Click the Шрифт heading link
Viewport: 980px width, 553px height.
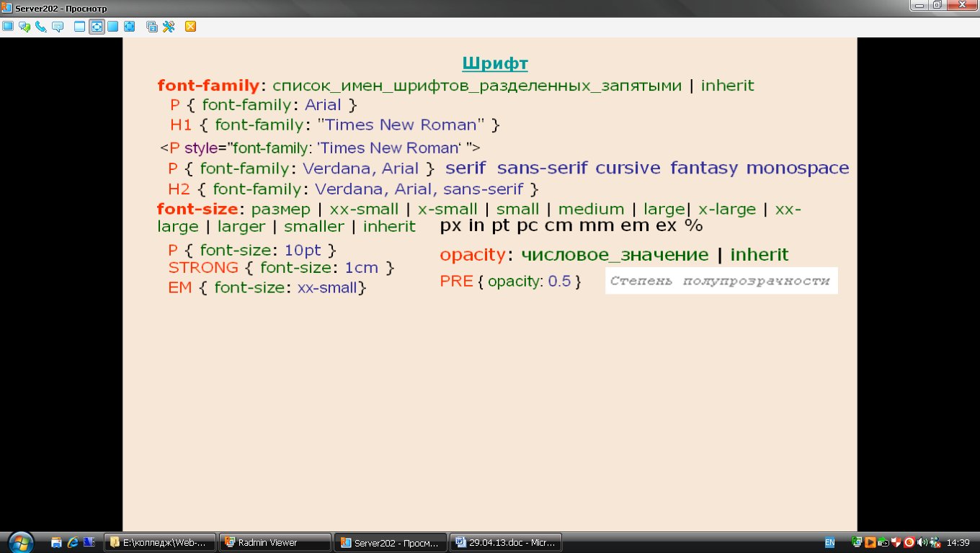(495, 63)
